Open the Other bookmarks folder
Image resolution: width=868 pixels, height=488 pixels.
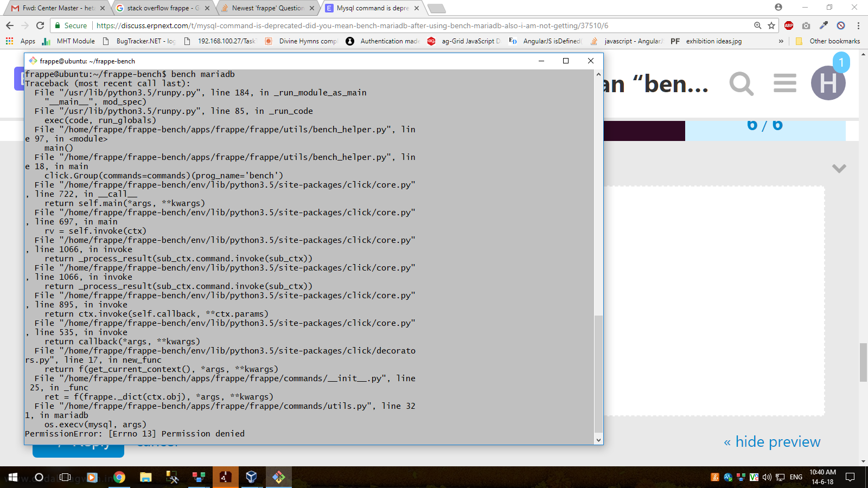[828, 41]
